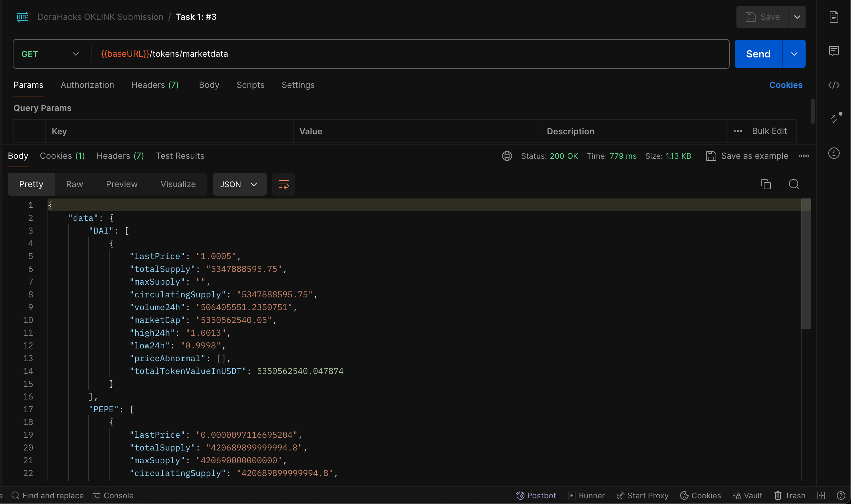Viewport: 851px width, 504px height.
Task: Switch response view to Raw
Action: pos(74,184)
